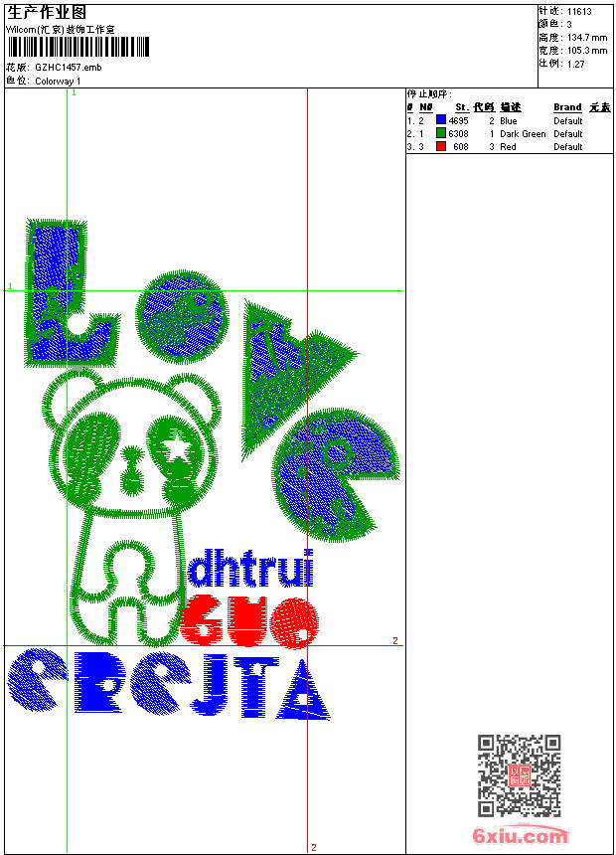Click the Brand column header
Image resolution: width=616 pixels, height=855 pixels.
coord(567,107)
